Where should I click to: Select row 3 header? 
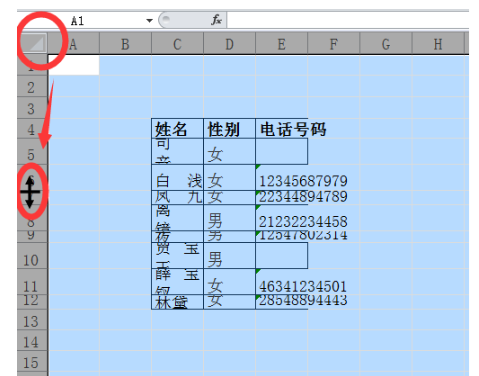[32, 108]
